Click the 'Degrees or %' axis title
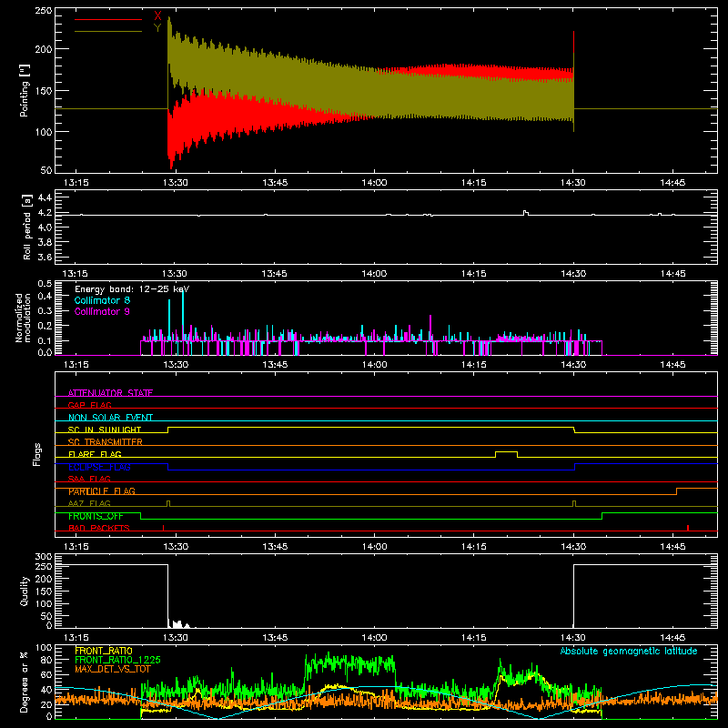Screen dimensions: 728x728 click(25, 682)
